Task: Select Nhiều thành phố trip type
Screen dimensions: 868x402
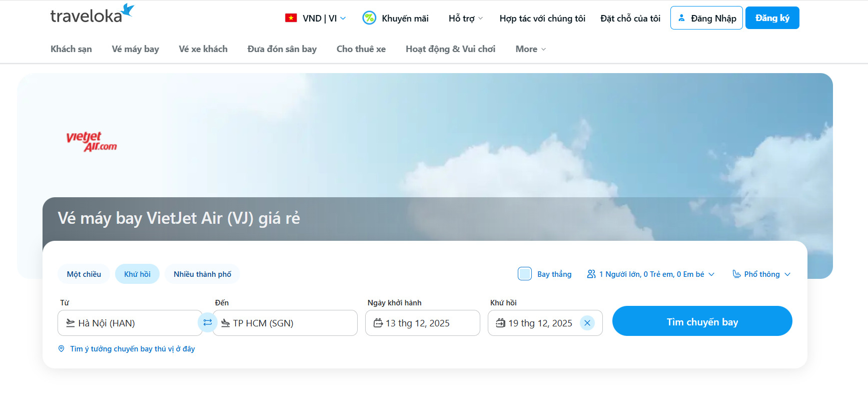Action: [202, 274]
